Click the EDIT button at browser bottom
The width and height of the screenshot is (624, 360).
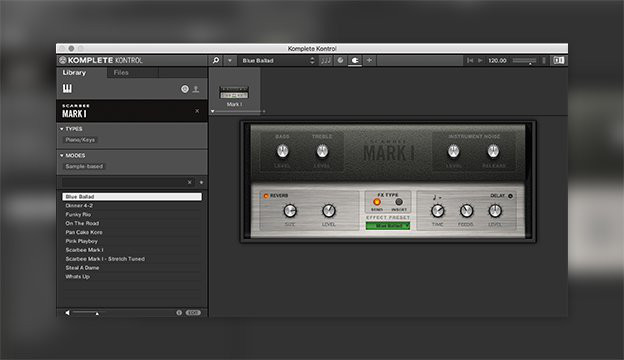tap(193, 313)
